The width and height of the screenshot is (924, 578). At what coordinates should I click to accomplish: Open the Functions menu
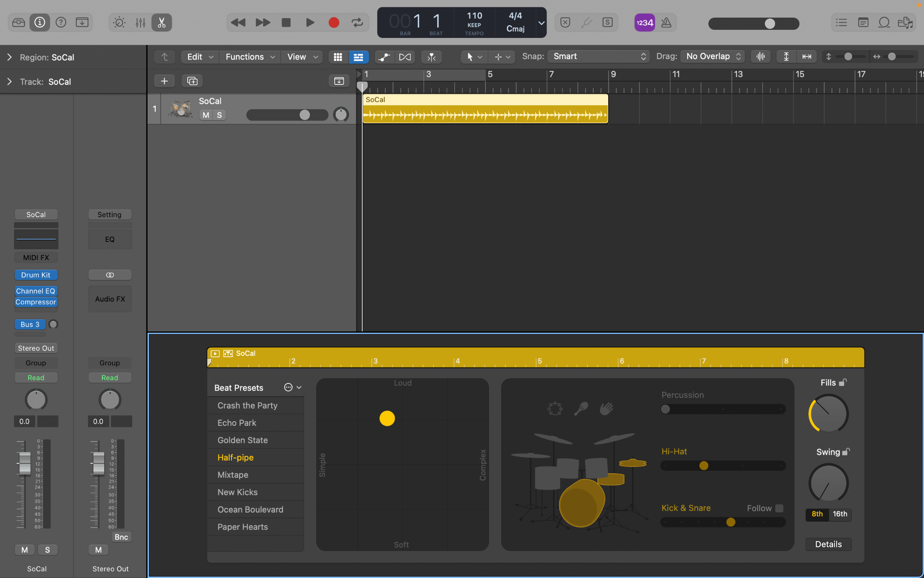click(x=249, y=57)
